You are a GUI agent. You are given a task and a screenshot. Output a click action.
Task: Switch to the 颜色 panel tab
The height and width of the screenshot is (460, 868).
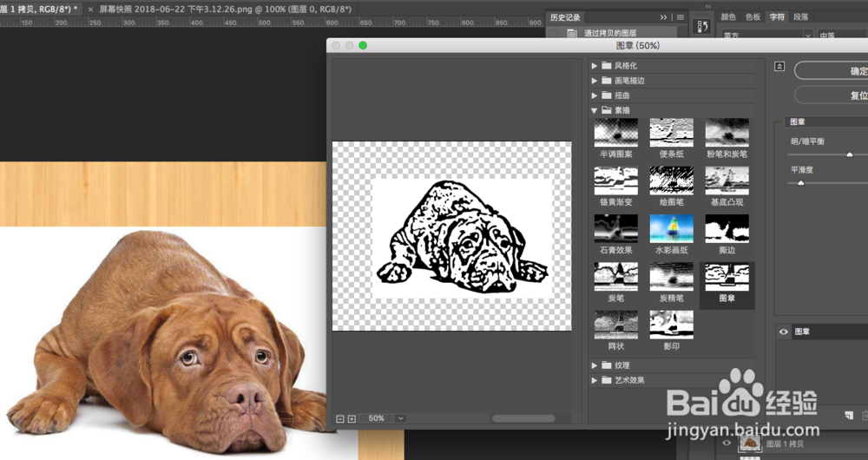(728, 17)
